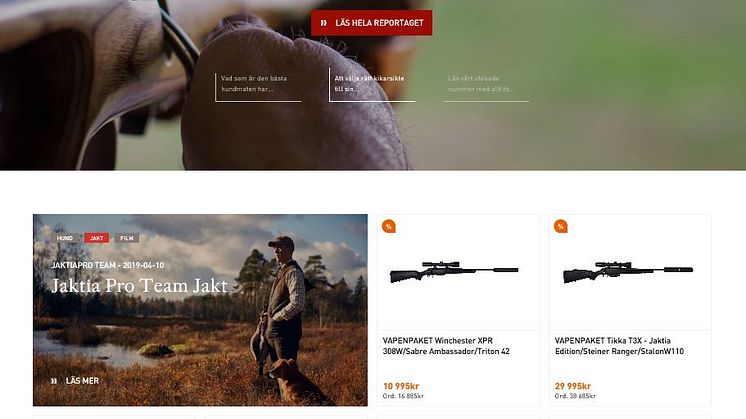The image size is (746, 419).
Task: Select the hundmaten article slide tab
Action: pos(258,87)
